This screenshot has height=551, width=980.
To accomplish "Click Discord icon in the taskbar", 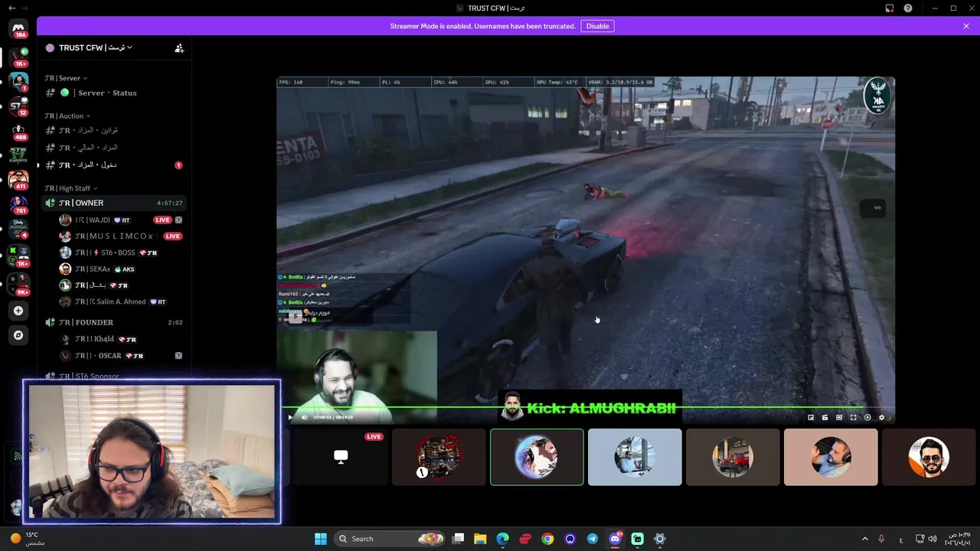I will coord(615,539).
